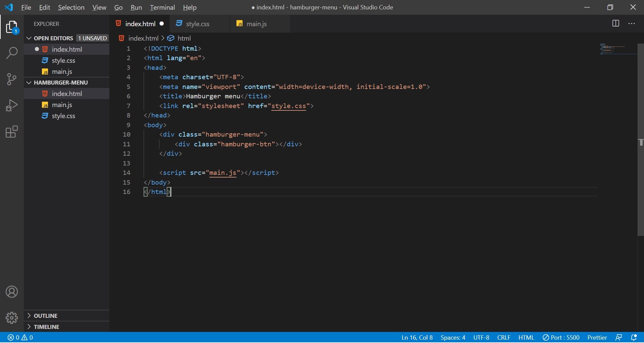The width and height of the screenshot is (644, 343).
Task: Change indentation via Spaces: 4
Action: tap(453, 338)
